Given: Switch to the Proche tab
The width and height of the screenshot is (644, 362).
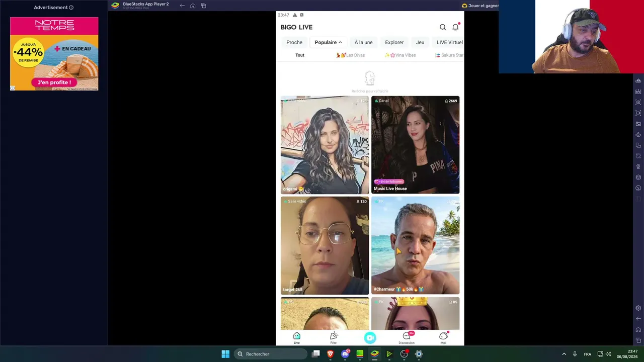Looking at the screenshot, I should tap(294, 42).
